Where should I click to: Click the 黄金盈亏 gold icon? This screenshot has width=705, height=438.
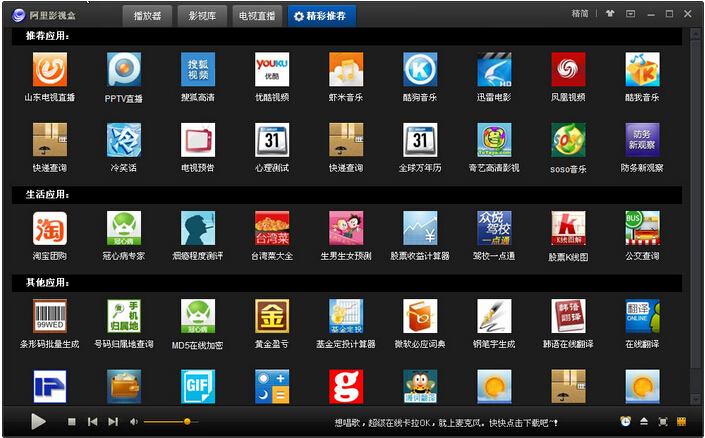tap(272, 316)
